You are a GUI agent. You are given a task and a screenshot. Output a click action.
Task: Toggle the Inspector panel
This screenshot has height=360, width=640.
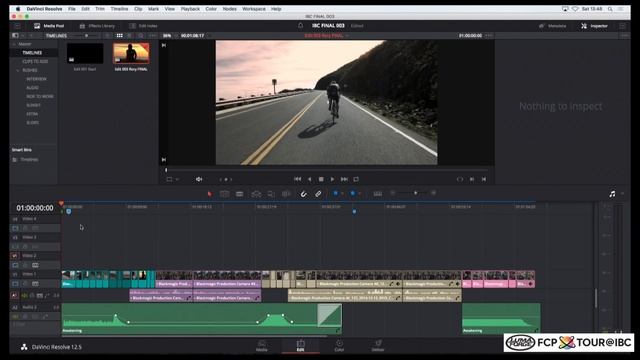click(x=594, y=26)
